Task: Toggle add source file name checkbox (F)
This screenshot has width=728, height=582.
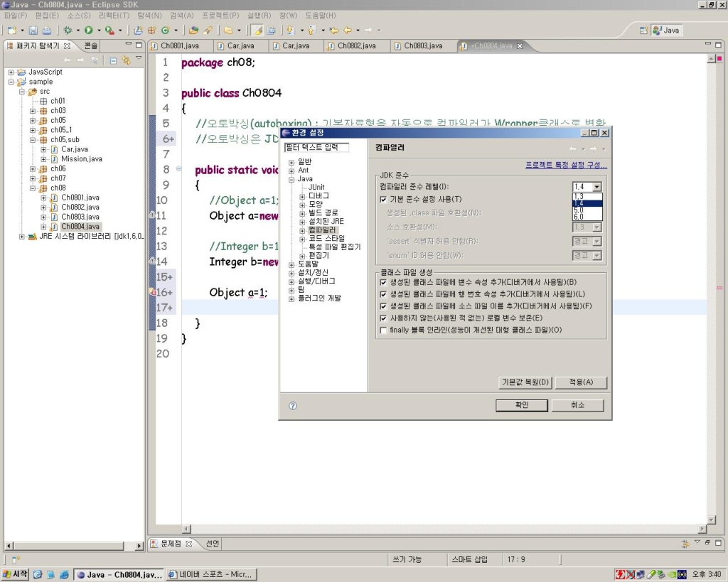Action: 383,306
